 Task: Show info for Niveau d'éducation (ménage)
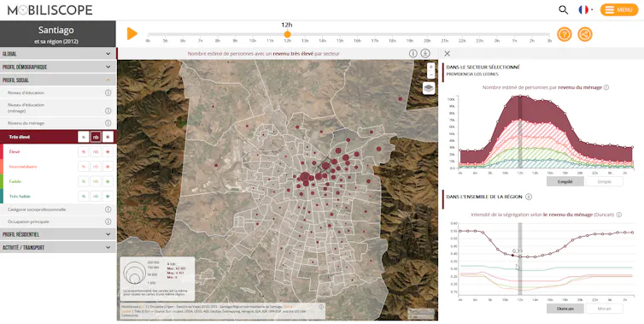point(108,110)
